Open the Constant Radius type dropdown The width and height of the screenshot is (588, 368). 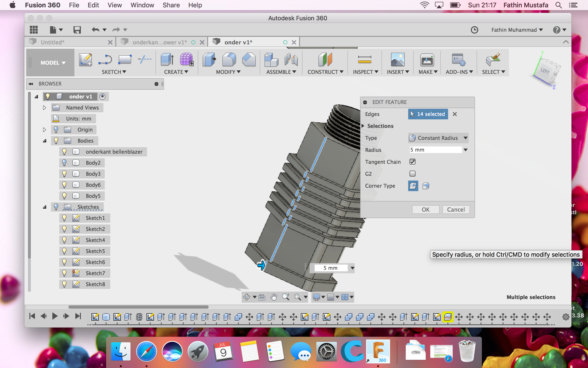pyautogui.click(x=438, y=138)
